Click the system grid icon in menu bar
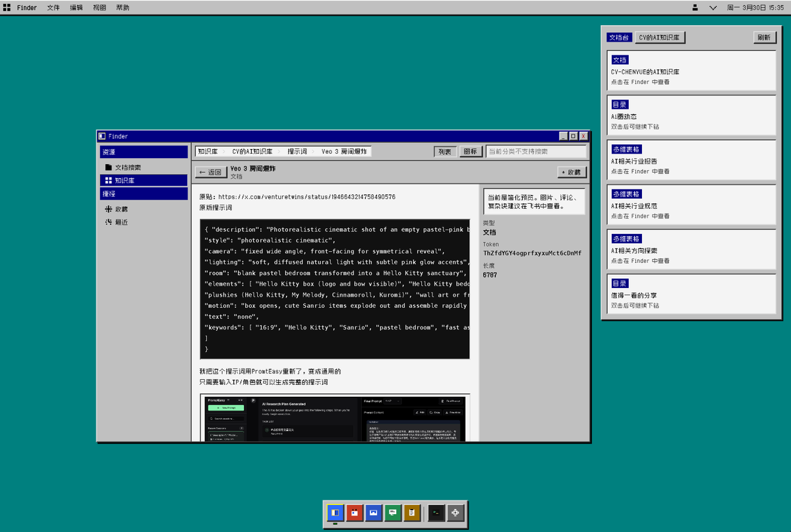The height and width of the screenshot is (532, 791). pos(7,7)
